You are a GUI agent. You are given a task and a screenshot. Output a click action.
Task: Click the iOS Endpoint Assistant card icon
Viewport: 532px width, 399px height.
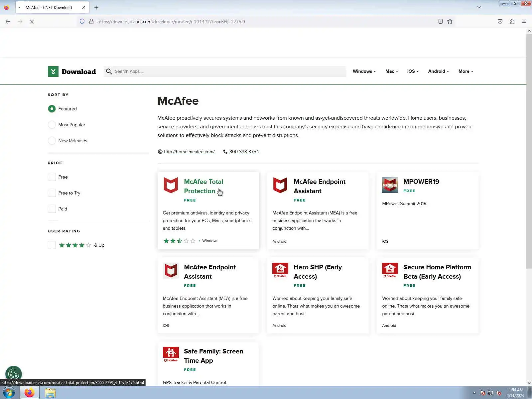point(171,271)
